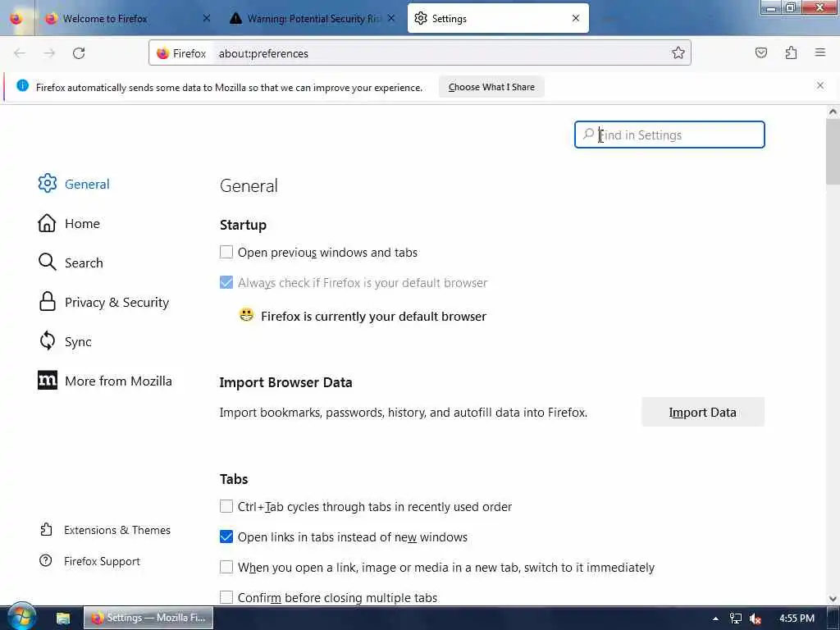Close the Settings tab

[x=576, y=18]
